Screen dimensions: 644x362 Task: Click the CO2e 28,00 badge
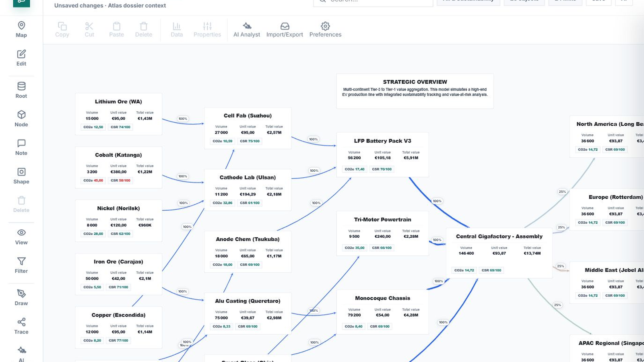(x=93, y=234)
